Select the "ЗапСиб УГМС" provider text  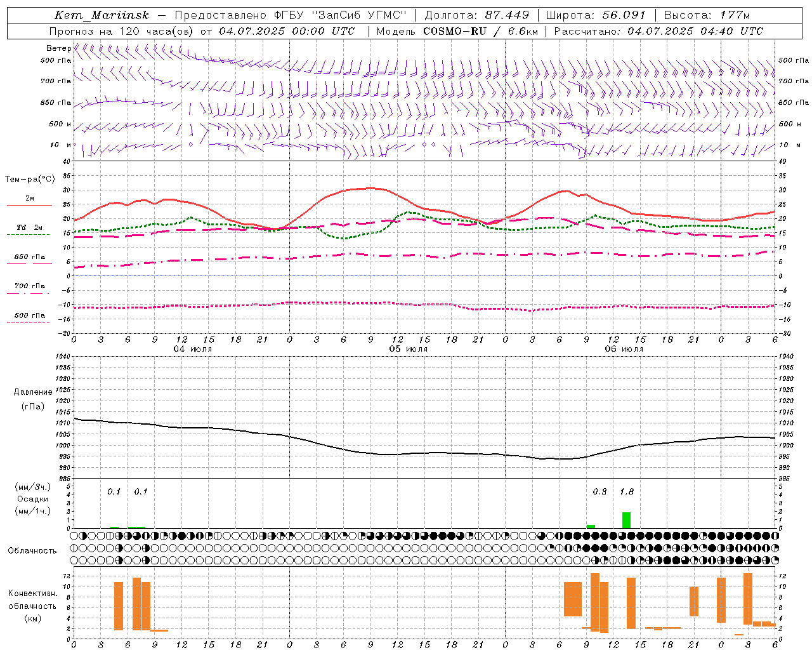click(x=360, y=15)
